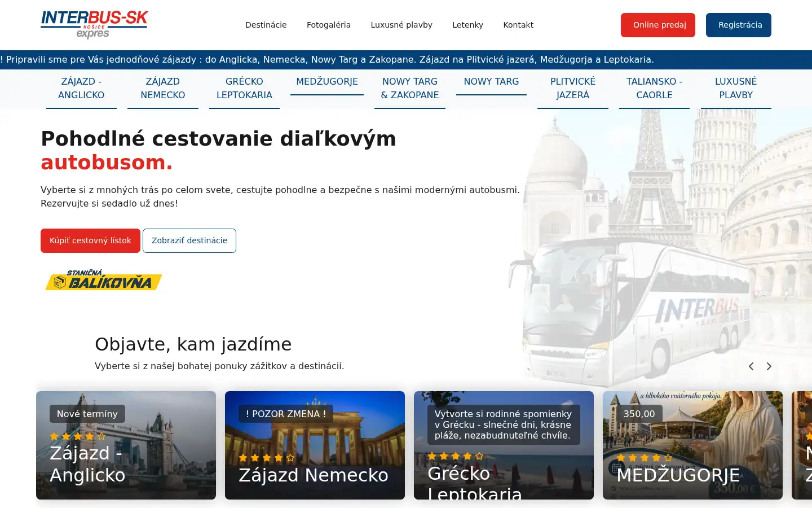Image resolution: width=812 pixels, height=508 pixels.
Task: Click the scrolling announcement banner text
Action: click(327, 60)
